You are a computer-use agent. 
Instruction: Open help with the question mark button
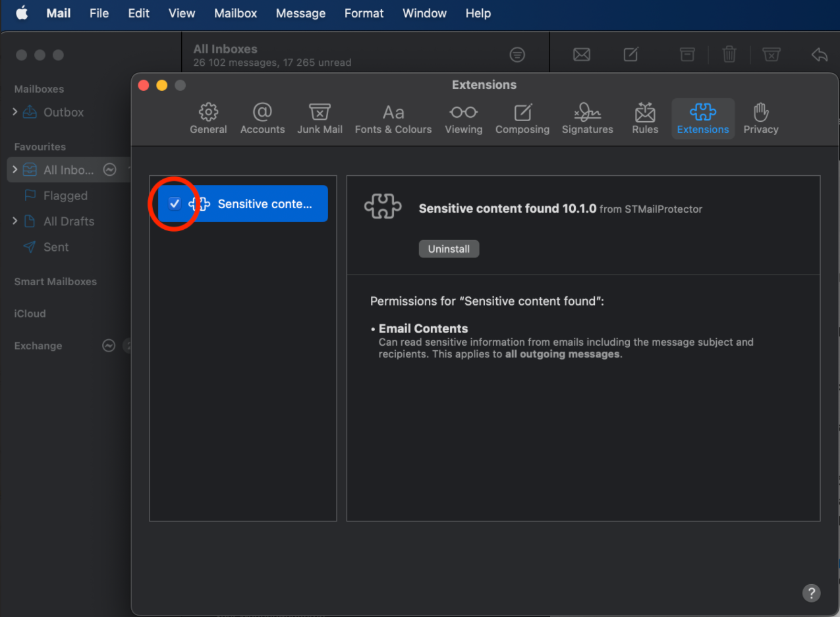811,592
